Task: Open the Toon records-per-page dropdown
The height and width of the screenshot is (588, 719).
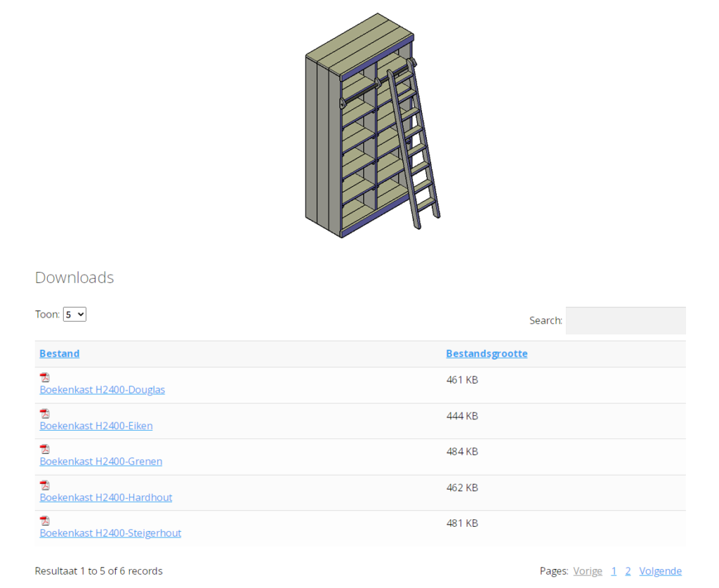Action: pos(74,315)
